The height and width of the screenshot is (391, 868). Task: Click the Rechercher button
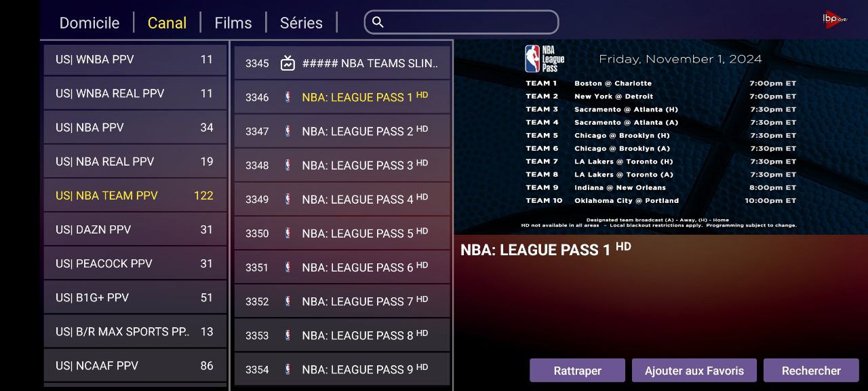point(811,371)
